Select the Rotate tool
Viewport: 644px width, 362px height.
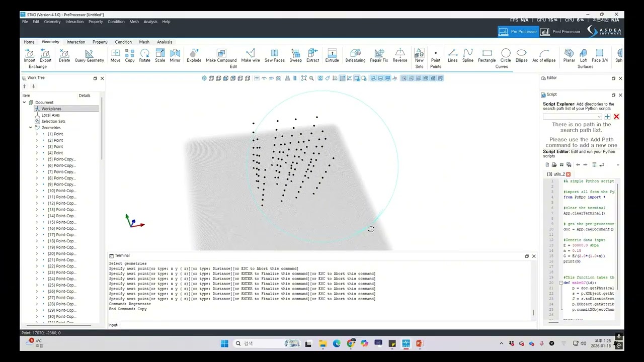point(145,55)
